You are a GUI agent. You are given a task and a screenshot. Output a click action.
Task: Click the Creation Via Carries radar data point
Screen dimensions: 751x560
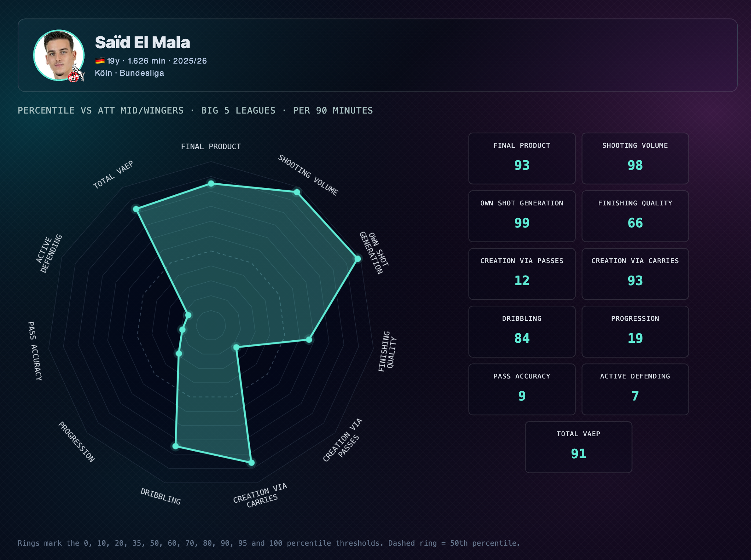(252, 463)
